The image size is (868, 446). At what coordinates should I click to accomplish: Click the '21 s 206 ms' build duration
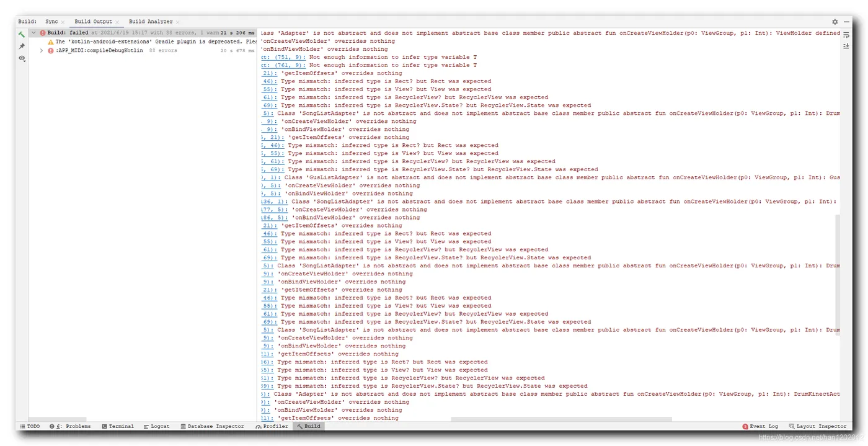(x=238, y=33)
